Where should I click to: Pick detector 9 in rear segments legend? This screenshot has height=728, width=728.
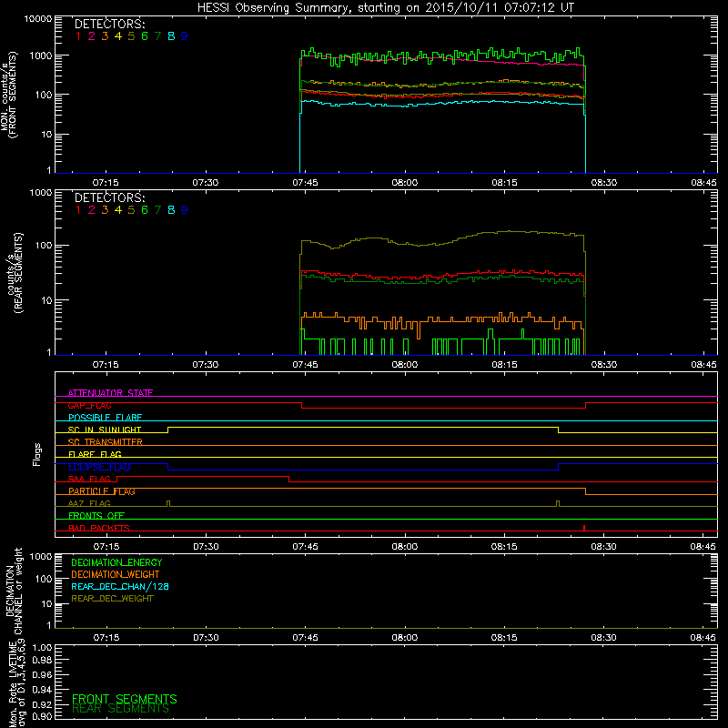(185, 210)
